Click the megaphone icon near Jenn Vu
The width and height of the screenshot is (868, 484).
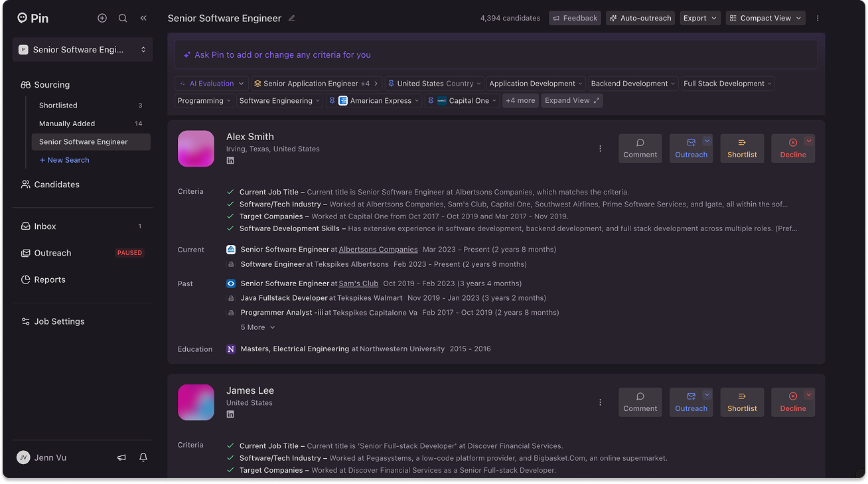point(121,457)
